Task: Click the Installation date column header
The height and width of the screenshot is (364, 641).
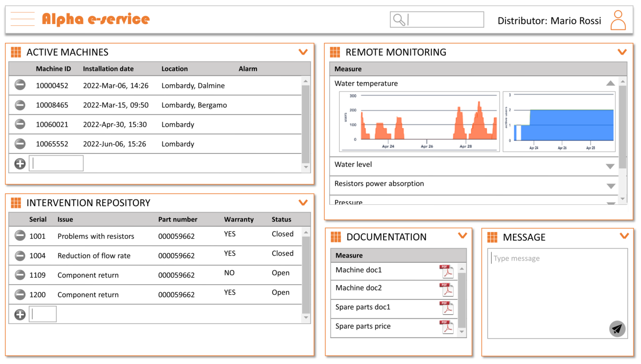Action: click(108, 69)
